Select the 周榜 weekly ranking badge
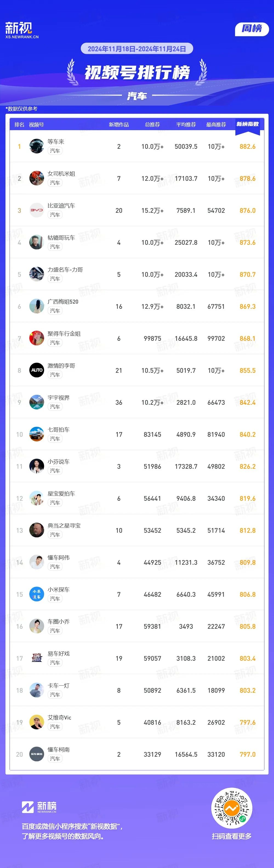The image size is (274, 868). coord(252,29)
